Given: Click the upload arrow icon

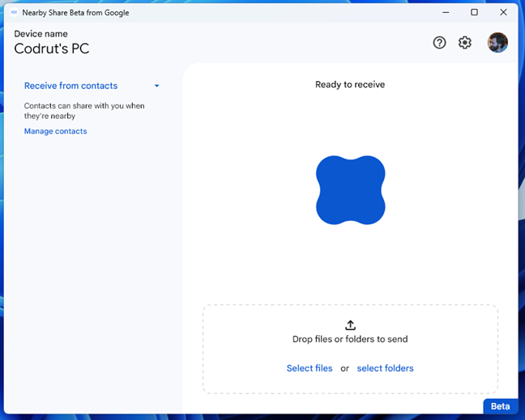Looking at the screenshot, I should coord(350,325).
